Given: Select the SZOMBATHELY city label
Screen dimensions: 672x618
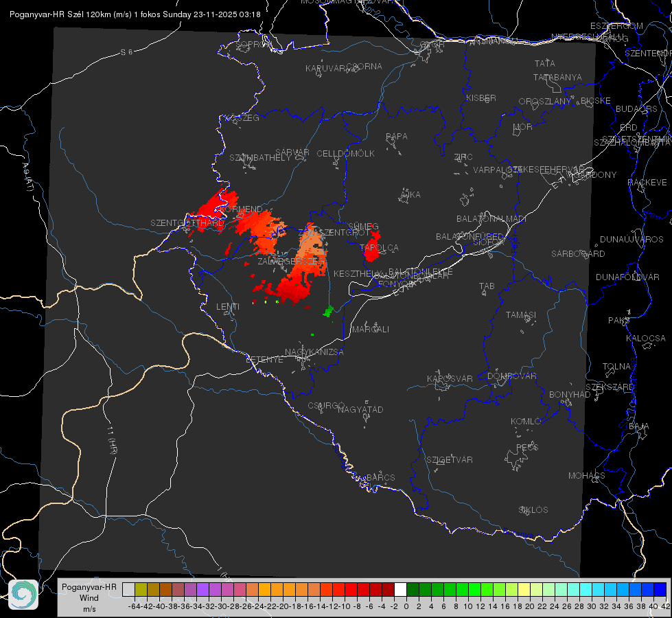Looking at the screenshot, I should pos(260,158).
